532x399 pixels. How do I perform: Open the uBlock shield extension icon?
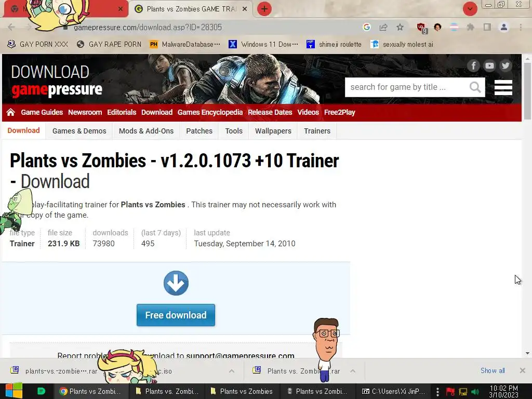tap(422, 28)
